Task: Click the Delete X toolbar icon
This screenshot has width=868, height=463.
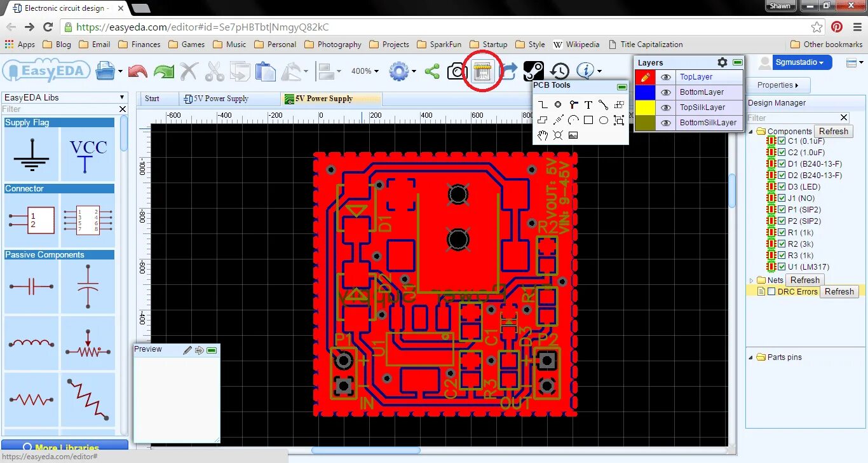Action: 189,71
